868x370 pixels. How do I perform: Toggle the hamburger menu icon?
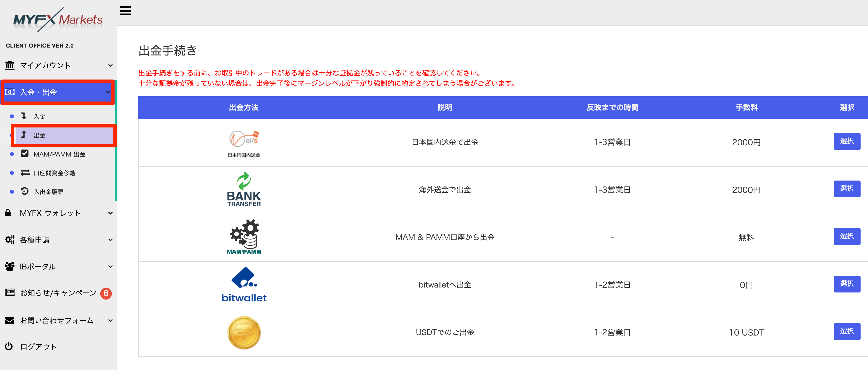point(125,11)
